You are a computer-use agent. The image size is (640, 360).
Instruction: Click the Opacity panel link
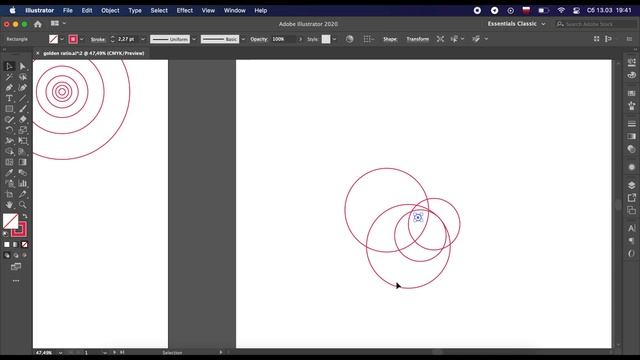(259, 39)
